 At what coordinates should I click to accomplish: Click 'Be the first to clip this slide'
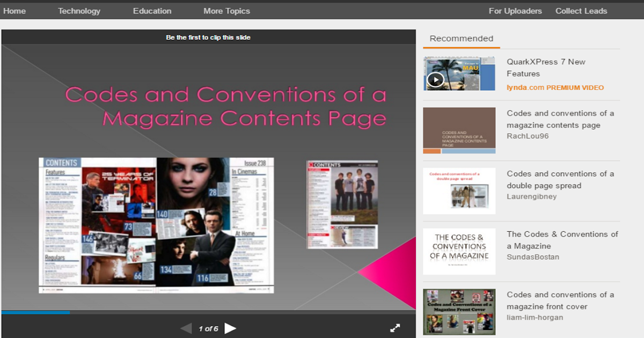coord(209,37)
